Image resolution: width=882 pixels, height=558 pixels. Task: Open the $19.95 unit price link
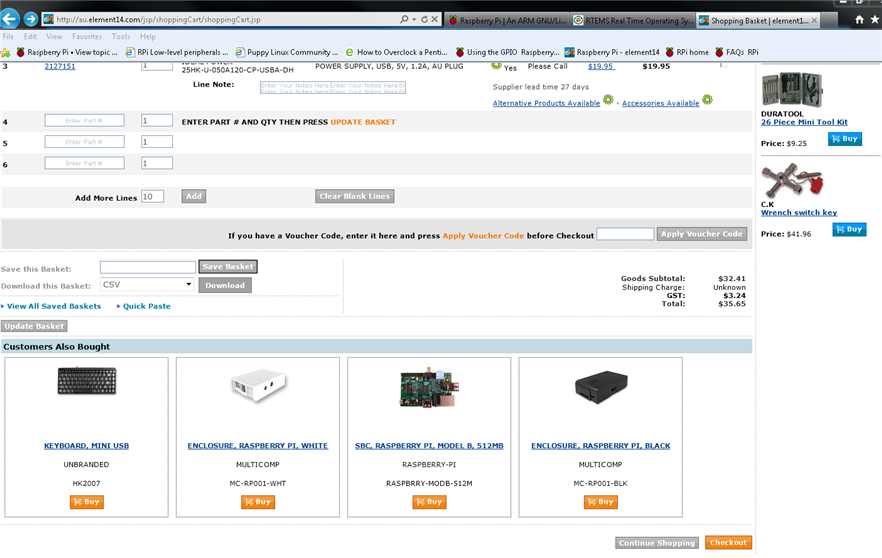601,66
